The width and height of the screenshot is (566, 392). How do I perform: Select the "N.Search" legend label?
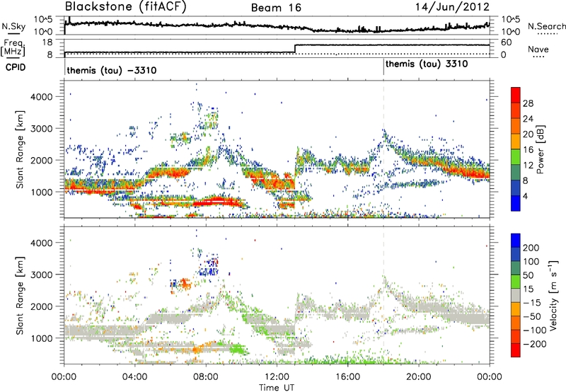coord(546,26)
